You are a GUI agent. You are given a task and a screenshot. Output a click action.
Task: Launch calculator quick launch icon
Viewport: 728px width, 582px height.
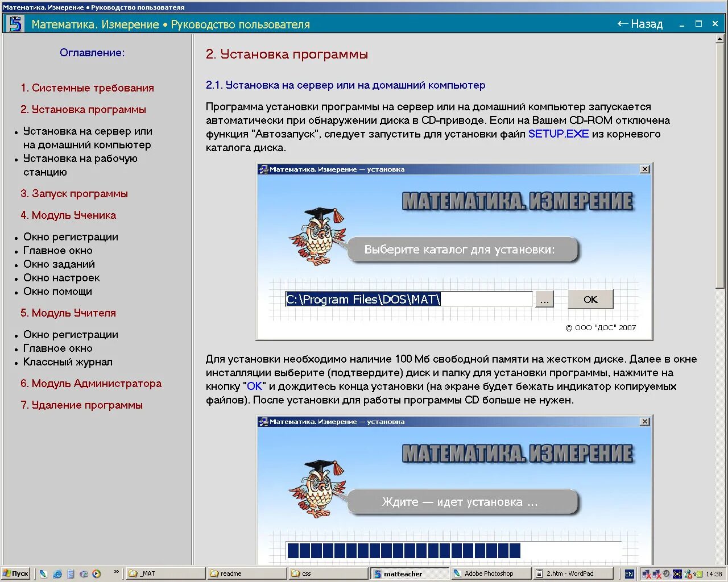(x=71, y=574)
